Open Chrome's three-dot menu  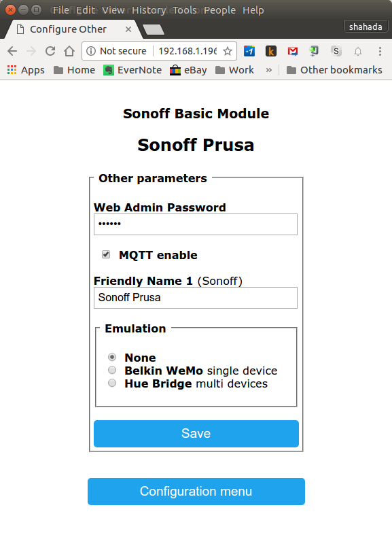pos(380,52)
